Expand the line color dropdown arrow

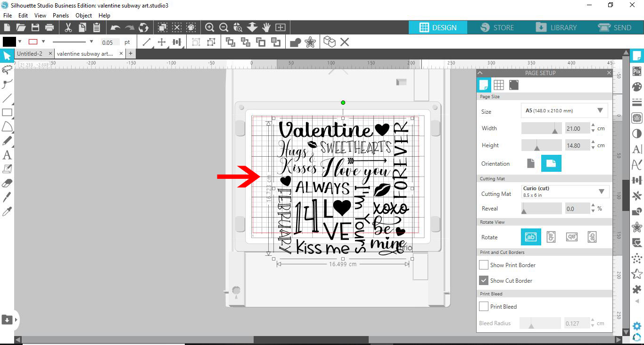[x=44, y=42]
